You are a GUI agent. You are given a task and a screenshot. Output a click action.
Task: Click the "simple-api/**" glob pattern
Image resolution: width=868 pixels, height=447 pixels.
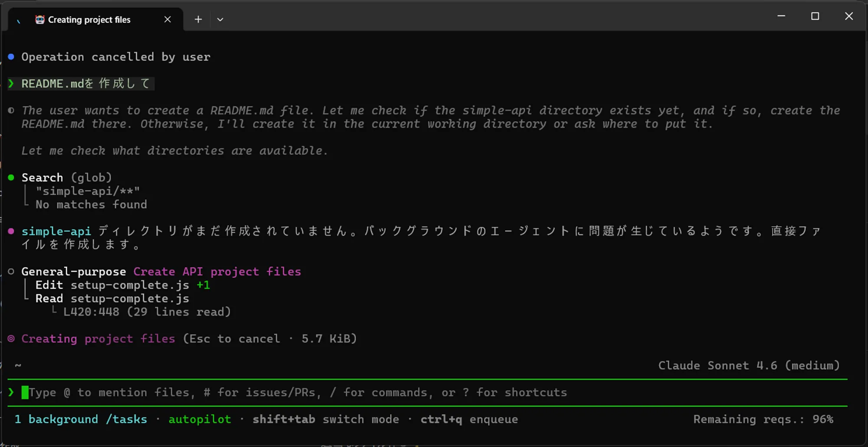88,191
